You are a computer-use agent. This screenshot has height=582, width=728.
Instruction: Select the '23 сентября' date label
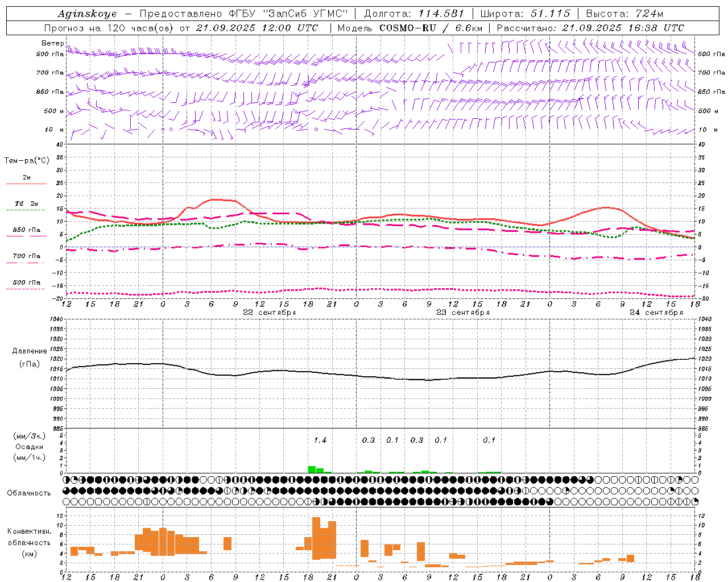(462, 313)
